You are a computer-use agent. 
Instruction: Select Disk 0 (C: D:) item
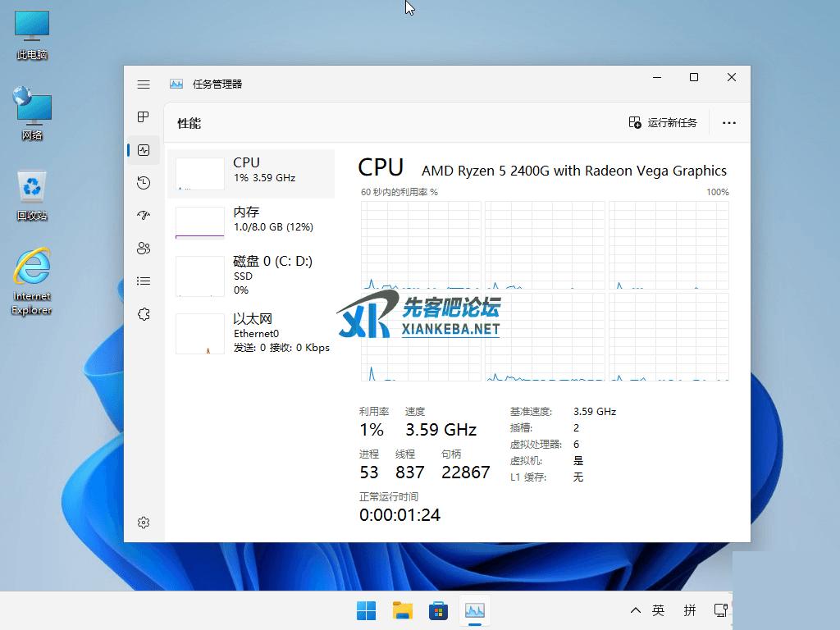coord(251,275)
